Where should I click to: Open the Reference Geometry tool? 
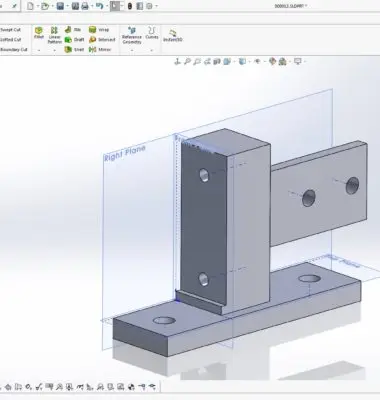[x=132, y=35]
